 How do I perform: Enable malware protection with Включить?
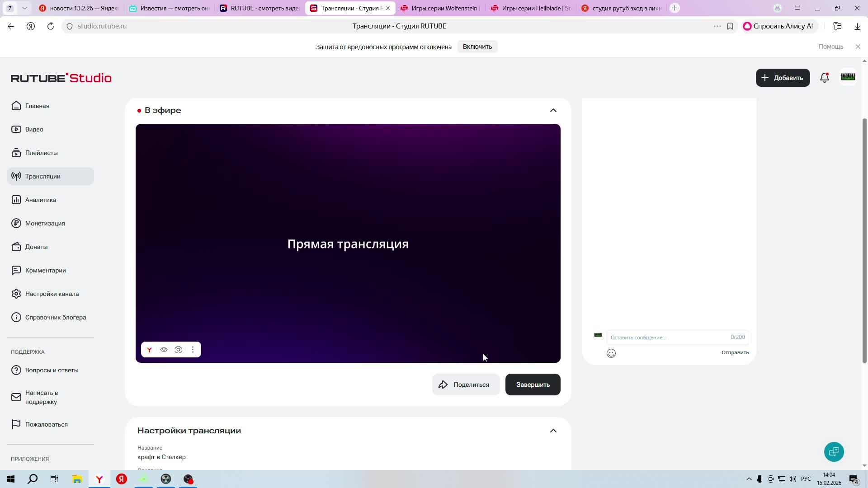point(477,47)
